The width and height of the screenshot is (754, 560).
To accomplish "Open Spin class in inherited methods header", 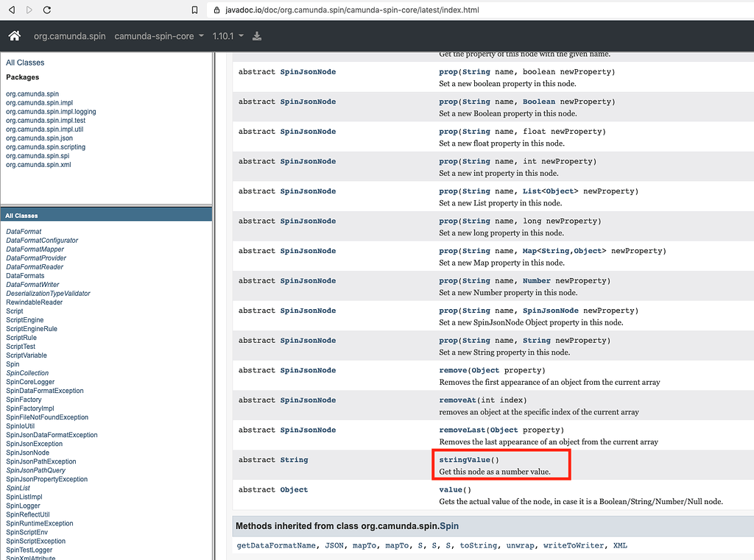I will click(449, 526).
